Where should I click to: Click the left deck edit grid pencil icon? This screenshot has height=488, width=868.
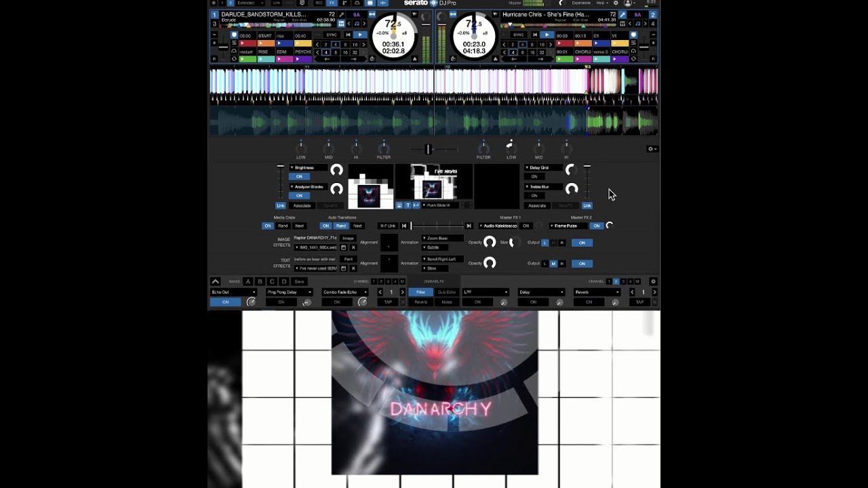click(x=342, y=14)
